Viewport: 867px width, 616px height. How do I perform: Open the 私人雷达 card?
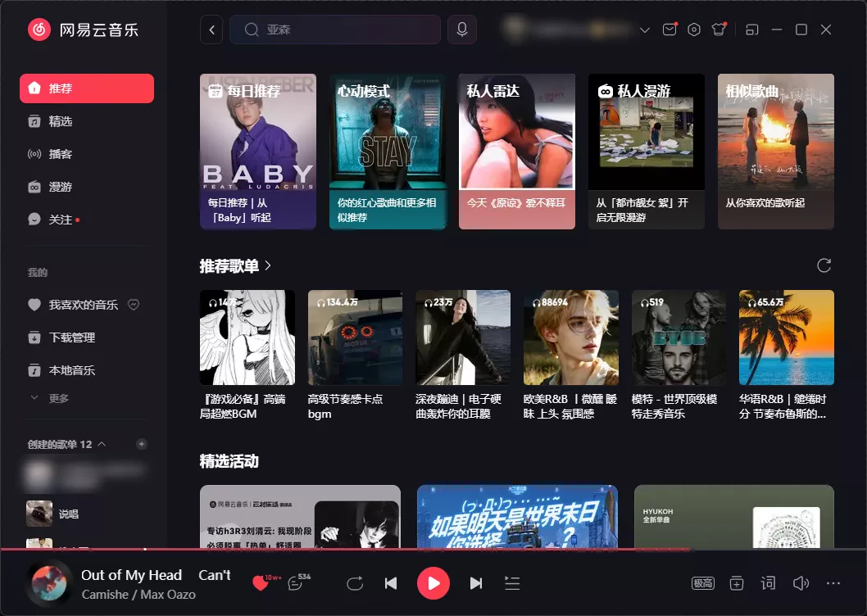point(517,152)
